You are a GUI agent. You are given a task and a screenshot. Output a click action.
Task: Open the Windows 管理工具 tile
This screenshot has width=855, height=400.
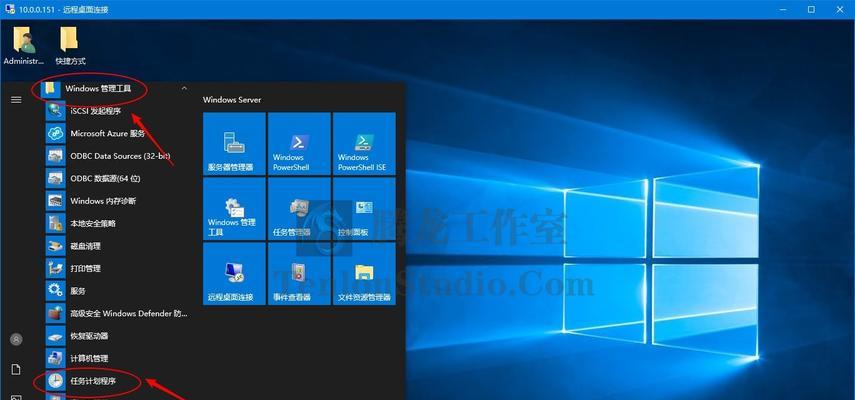coord(234,209)
